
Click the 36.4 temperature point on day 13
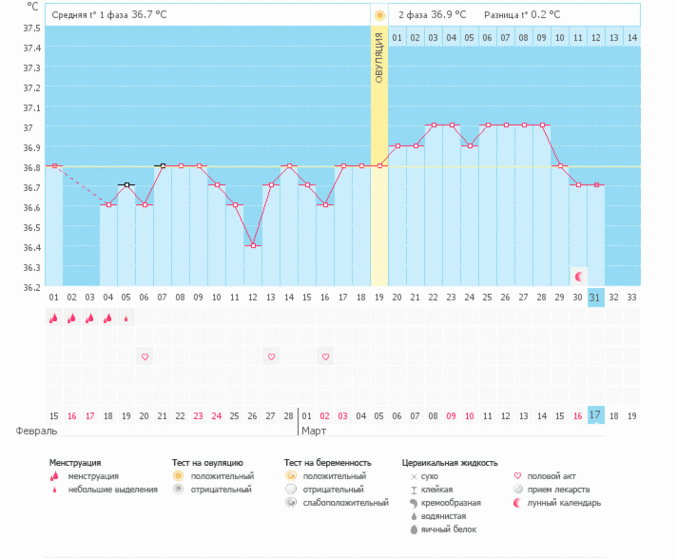(x=253, y=246)
